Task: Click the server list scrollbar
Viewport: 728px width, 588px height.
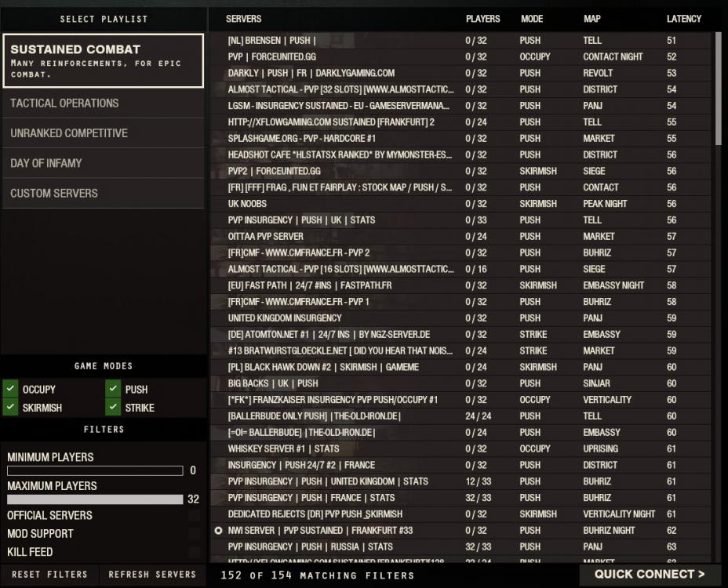Action: (719, 88)
